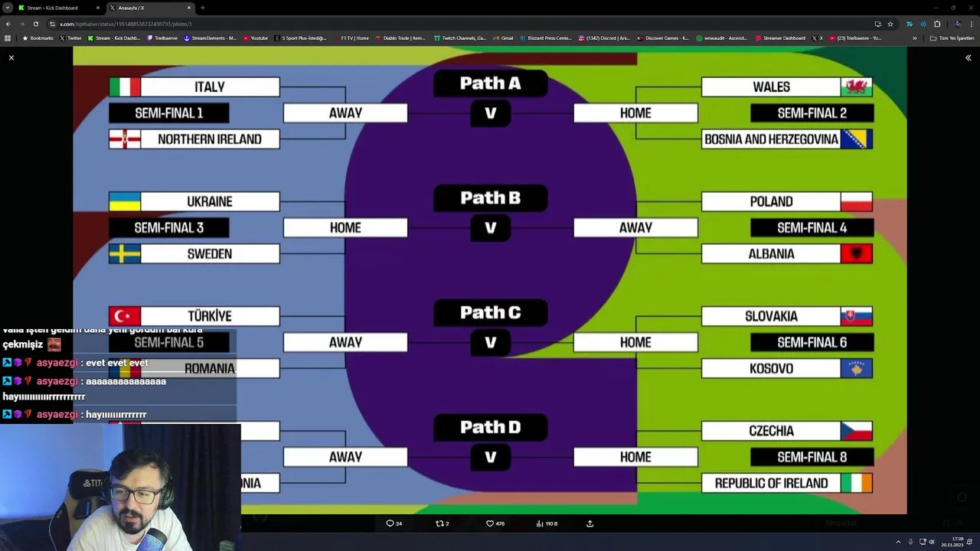
Task: Open the Streamer Dashboard bookmark
Action: 780,37
